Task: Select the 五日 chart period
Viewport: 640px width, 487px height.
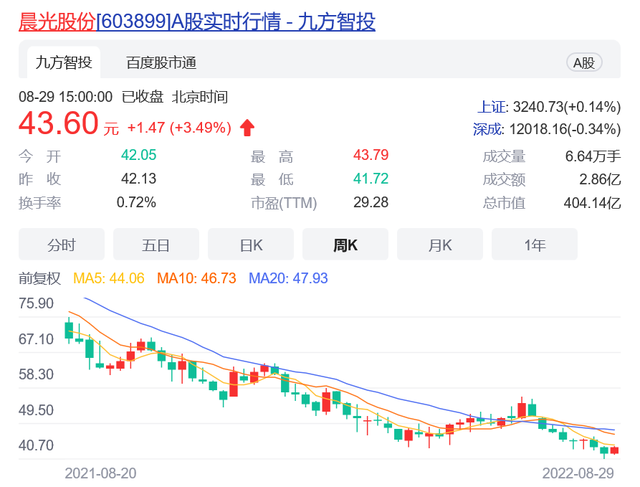Action: click(x=156, y=244)
